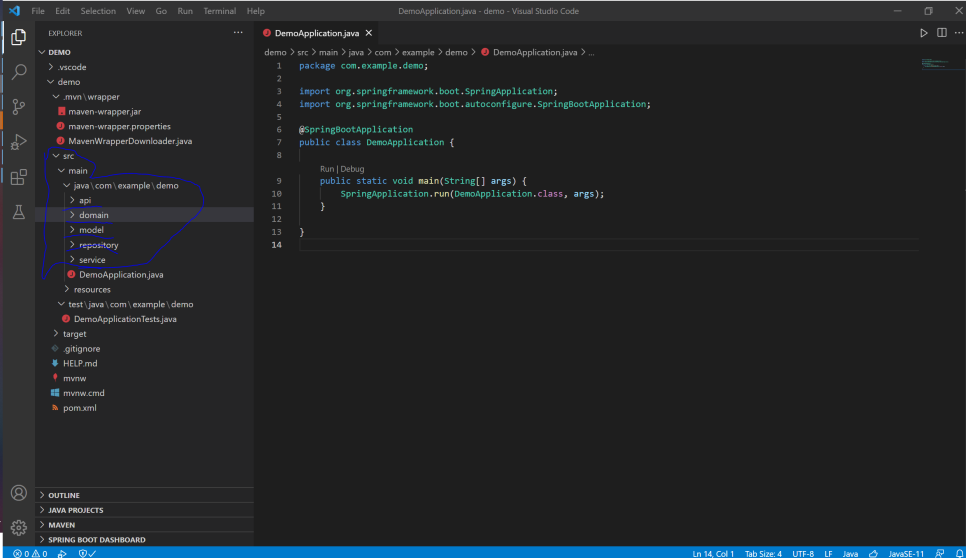Open maven-wrapper.jar file
The height and width of the screenshot is (558, 966).
click(105, 111)
